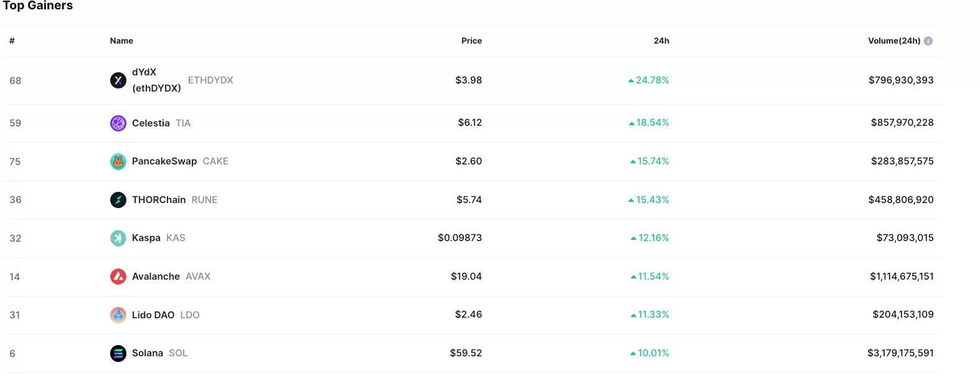Sort by the Name column header
This screenshot has height=375, width=980.
121,41
